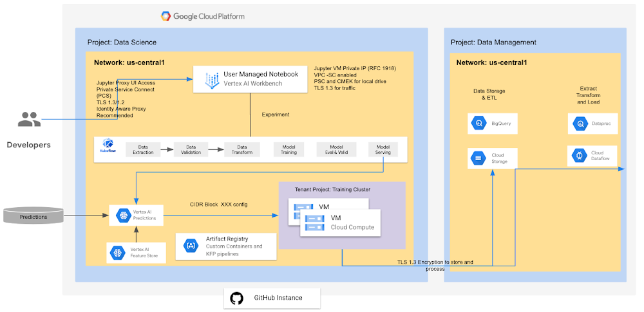The width and height of the screenshot is (644, 312).
Task: Click the Data Validation pipeline step
Action: click(191, 149)
